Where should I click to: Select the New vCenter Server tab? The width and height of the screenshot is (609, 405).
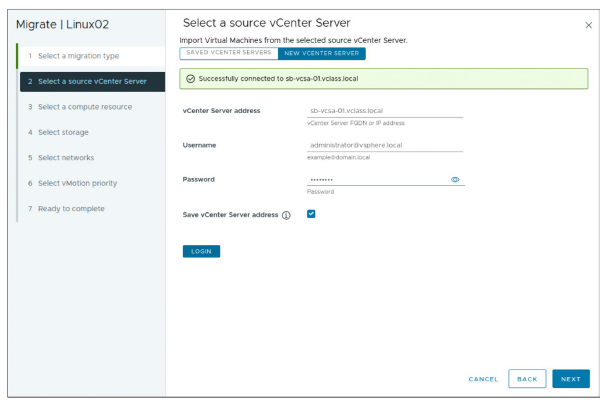(x=321, y=52)
